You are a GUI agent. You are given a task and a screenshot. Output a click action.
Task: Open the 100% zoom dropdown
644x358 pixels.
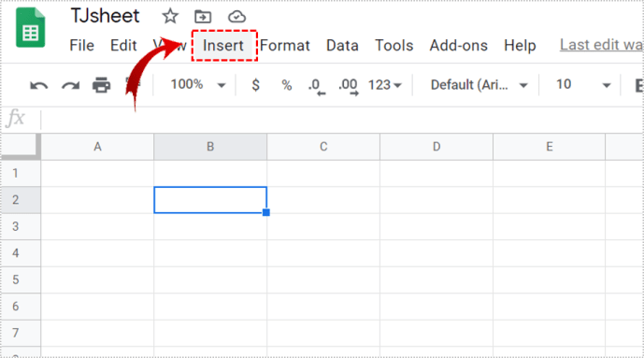coord(198,84)
